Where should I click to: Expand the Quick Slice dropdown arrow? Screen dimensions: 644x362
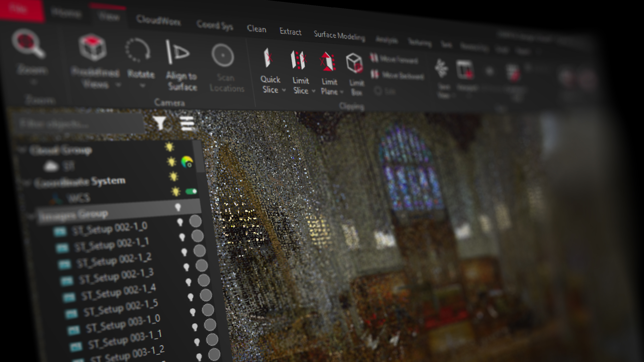(284, 90)
